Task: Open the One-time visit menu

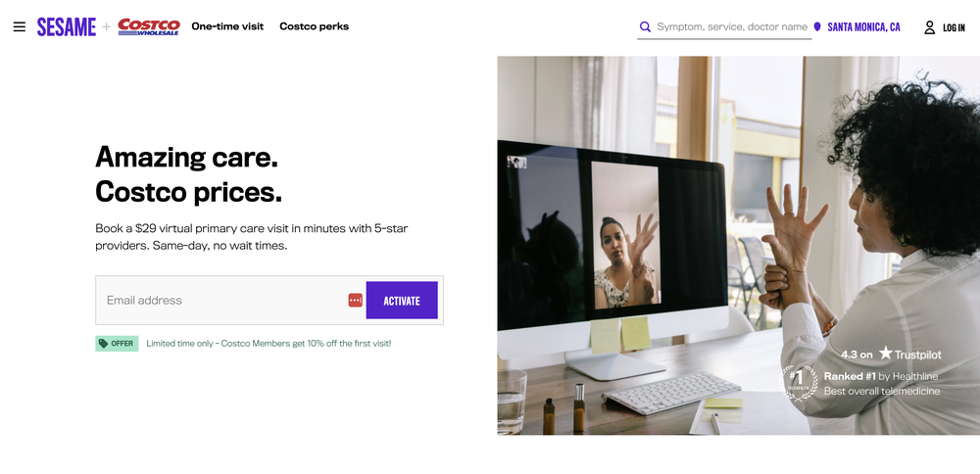Action: [227, 26]
